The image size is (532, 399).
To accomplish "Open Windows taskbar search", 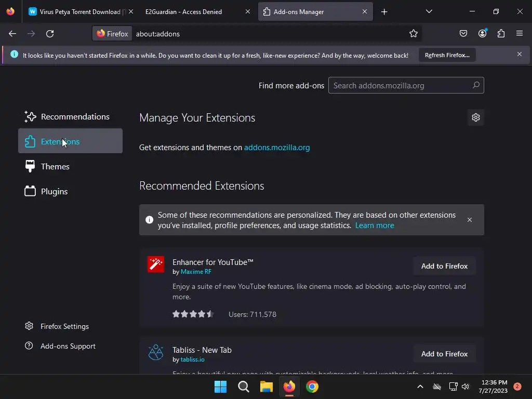I will pos(243,387).
